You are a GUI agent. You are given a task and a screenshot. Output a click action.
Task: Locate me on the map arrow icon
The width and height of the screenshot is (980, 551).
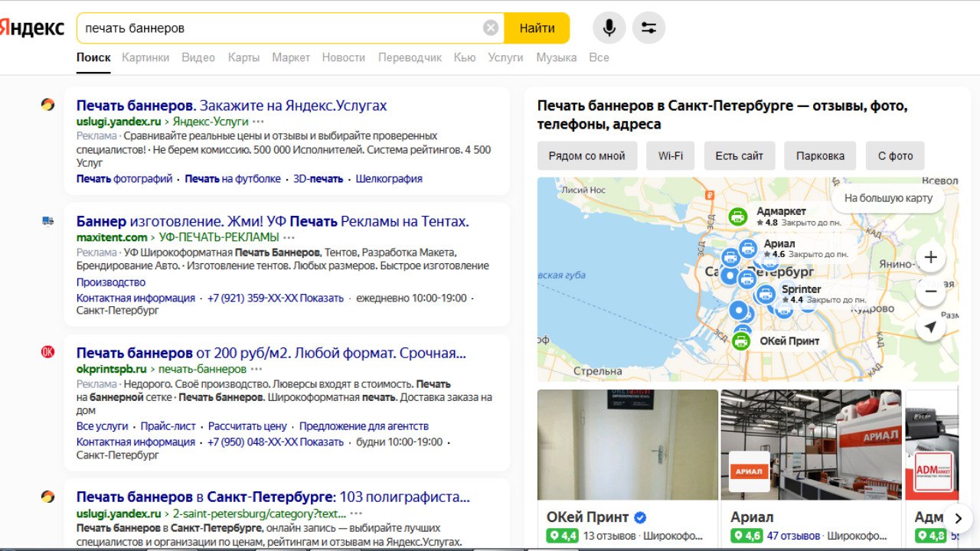[931, 327]
